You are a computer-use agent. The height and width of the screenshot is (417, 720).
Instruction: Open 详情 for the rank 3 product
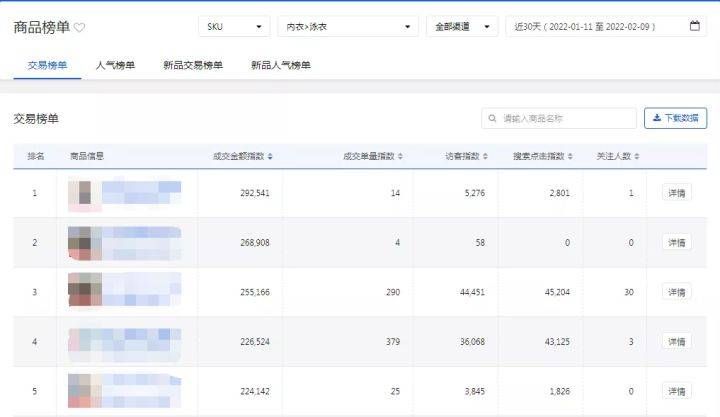pyautogui.click(x=677, y=292)
